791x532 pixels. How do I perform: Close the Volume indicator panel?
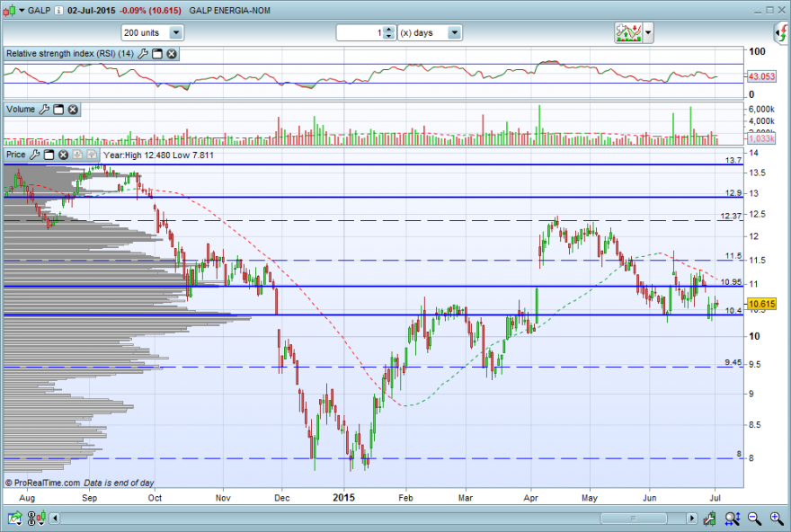tap(73, 110)
